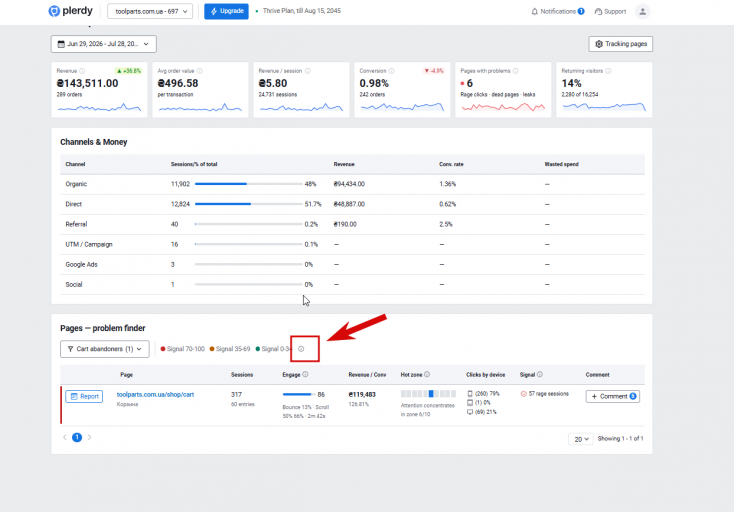Click the Upgrade button
This screenshot has height=512, width=734.
[x=227, y=11]
